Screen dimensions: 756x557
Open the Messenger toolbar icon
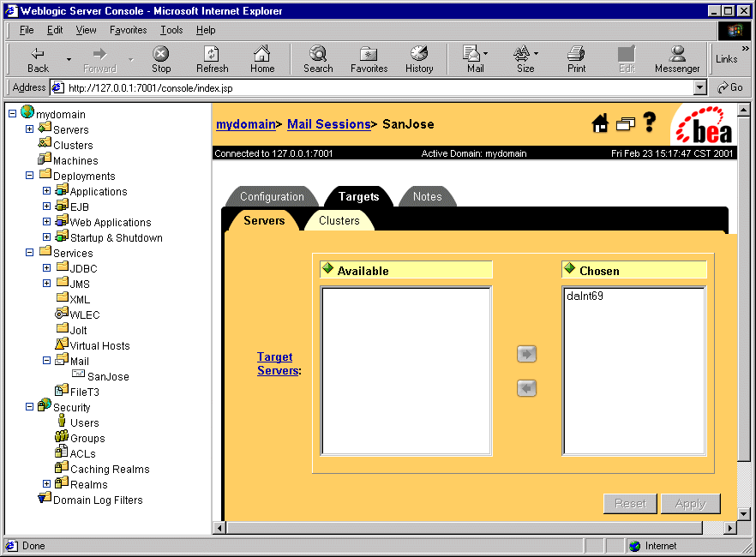tap(677, 60)
